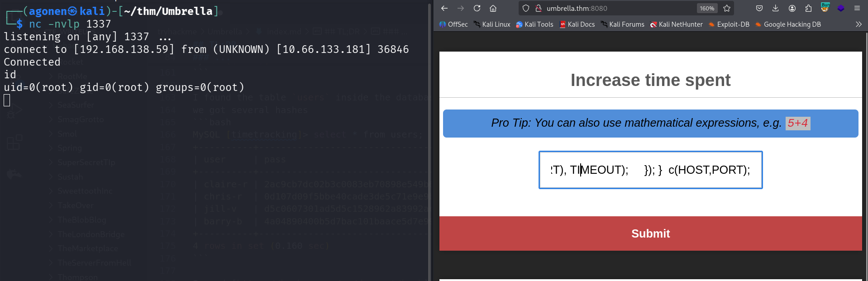Click inside the time spent input field
Viewport: 868px width, 281px height.
click(x=650, y=170)
